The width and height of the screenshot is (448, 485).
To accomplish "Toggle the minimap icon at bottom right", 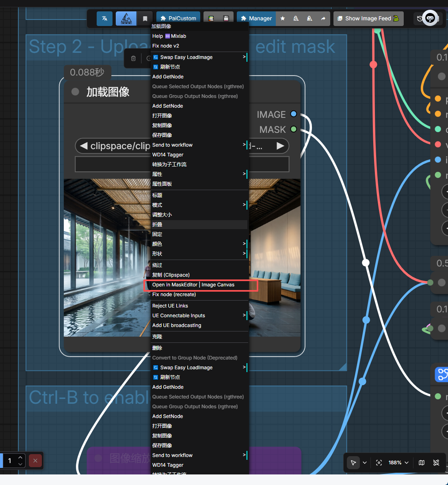I will (421, 463).
